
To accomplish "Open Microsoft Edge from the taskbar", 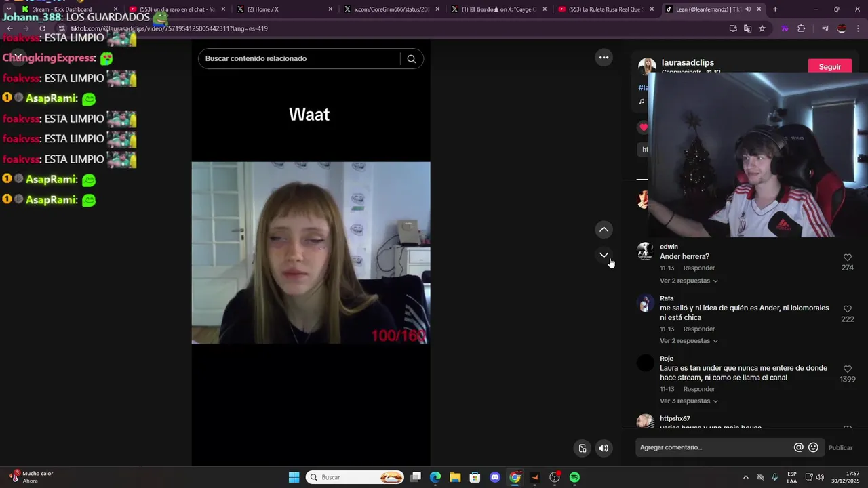I will pyautogui.click(x=435, y=477).
